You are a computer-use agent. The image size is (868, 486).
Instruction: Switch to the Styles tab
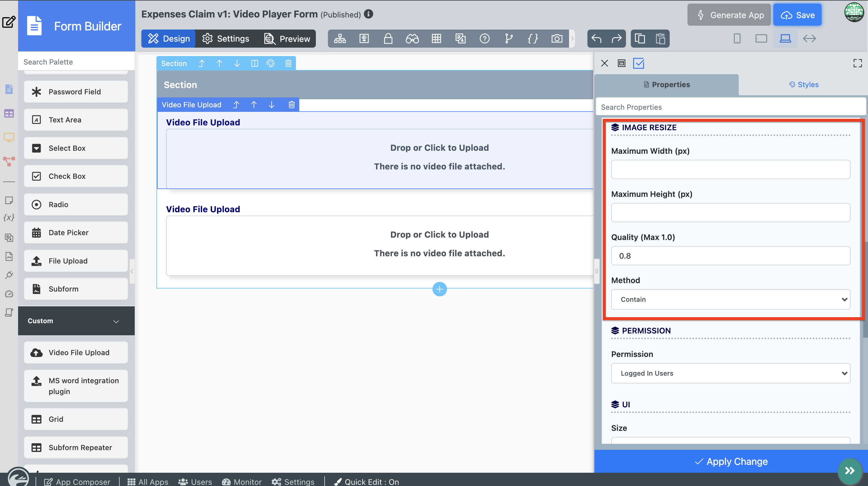[804, 85]
